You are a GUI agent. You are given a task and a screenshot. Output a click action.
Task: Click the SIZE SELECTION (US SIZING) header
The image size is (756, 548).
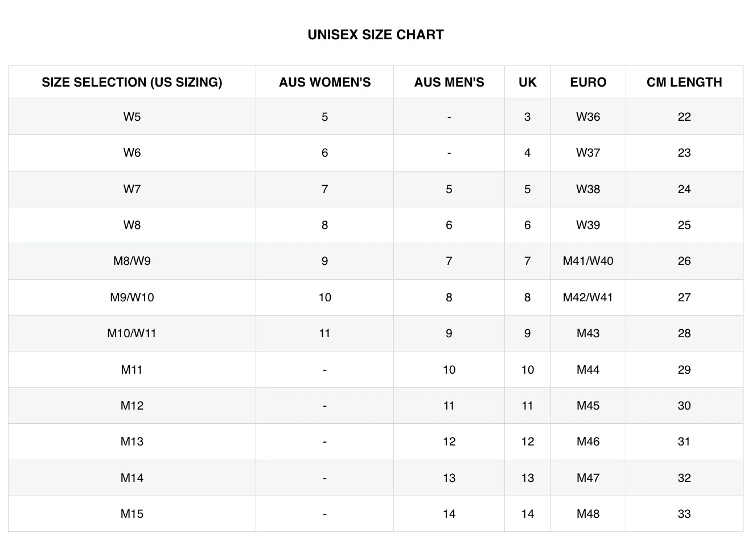pyautogui.click(x=132, y=82)
